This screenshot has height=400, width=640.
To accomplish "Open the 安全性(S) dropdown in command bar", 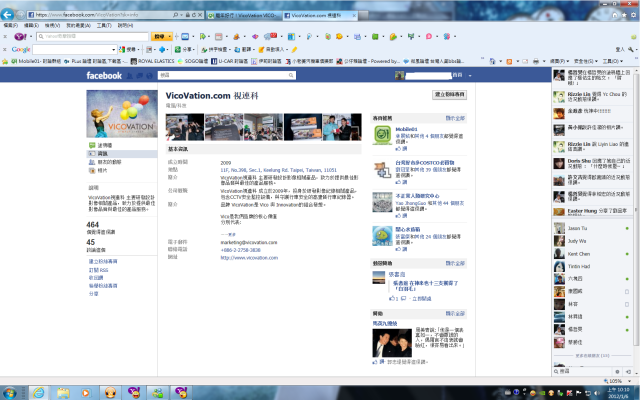I will [x=585, y=61].
